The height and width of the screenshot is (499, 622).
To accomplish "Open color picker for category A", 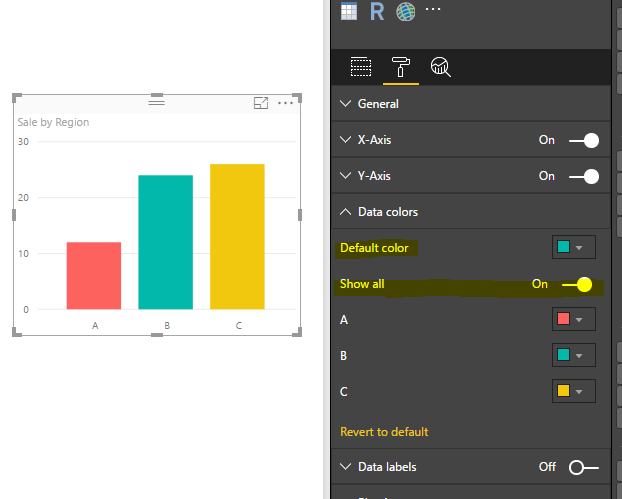I will click(x=574, y=319).
